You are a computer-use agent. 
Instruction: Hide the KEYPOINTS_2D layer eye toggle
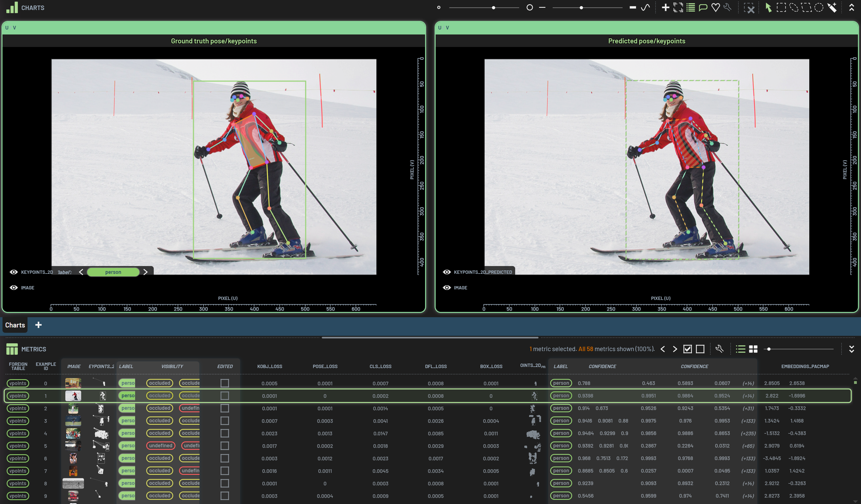[x=14, y=272]
